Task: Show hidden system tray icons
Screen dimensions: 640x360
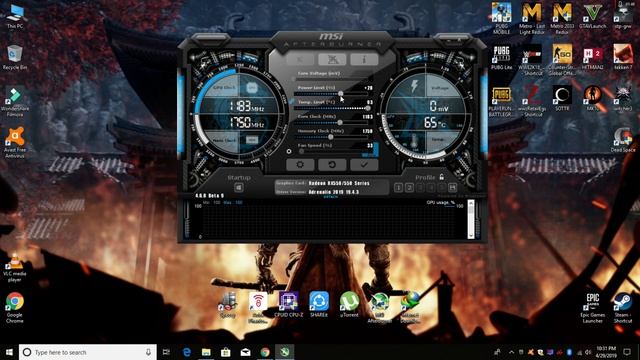Action: 511,352
